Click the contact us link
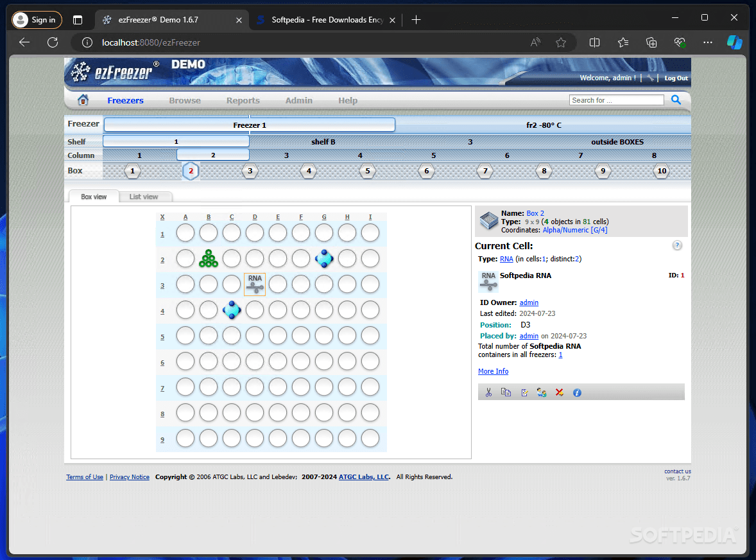 (x=678, y=471)
